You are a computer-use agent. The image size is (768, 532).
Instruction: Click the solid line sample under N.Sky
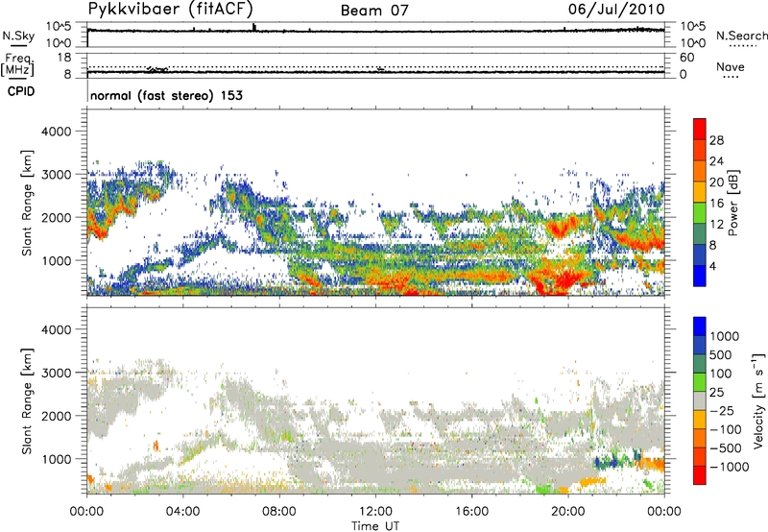pyautogui.click(x=18, y=45)
